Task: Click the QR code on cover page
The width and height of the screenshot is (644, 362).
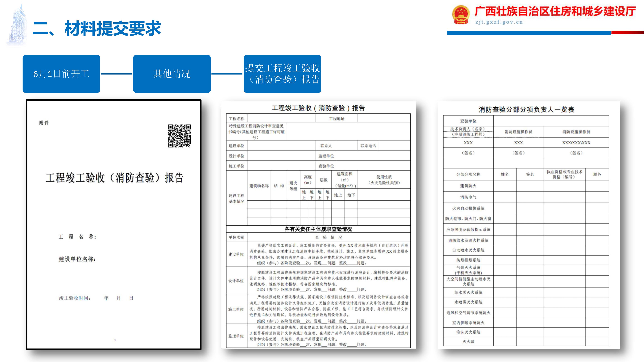Action: point(179,136)
